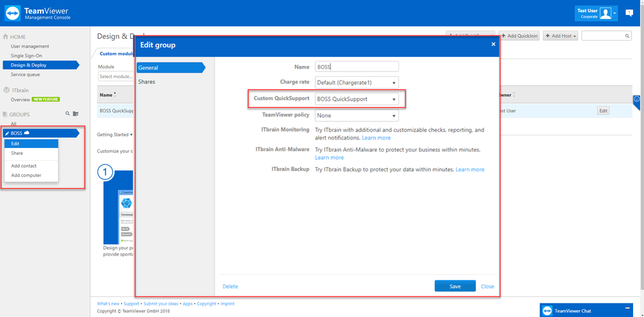Sort the table by Name column

[108, 95]
